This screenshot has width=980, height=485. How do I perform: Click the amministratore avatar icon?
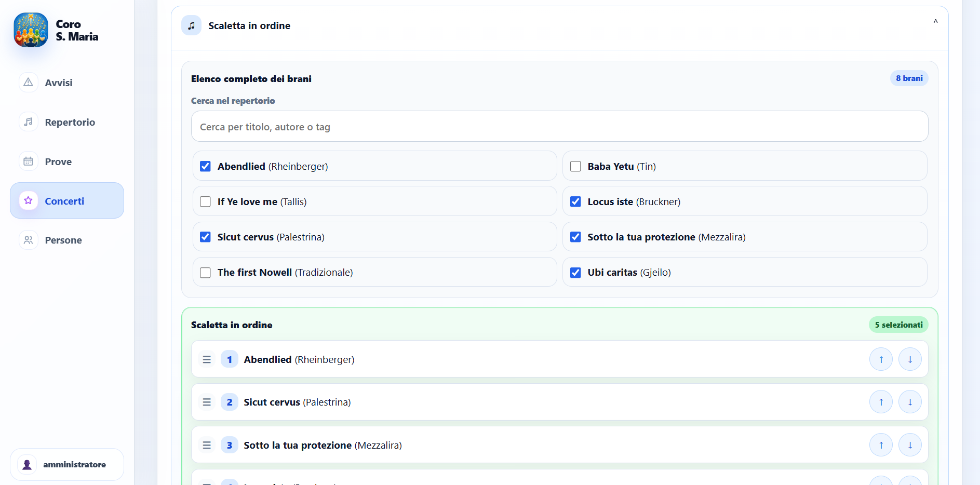27,465
